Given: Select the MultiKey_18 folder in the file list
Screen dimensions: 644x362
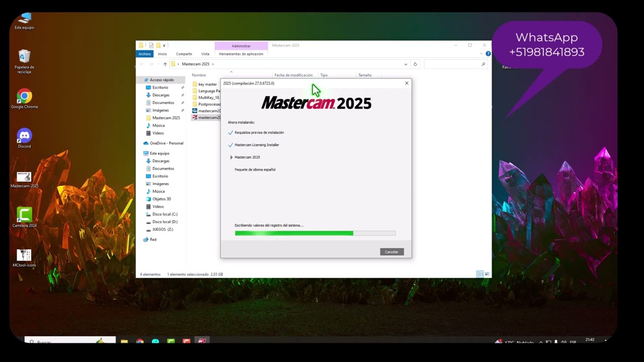Looking at the screenshot, I should 206,98.
